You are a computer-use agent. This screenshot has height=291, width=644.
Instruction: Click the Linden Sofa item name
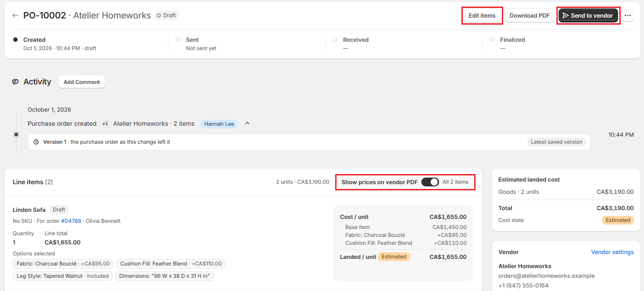click(x=29, y=210)
